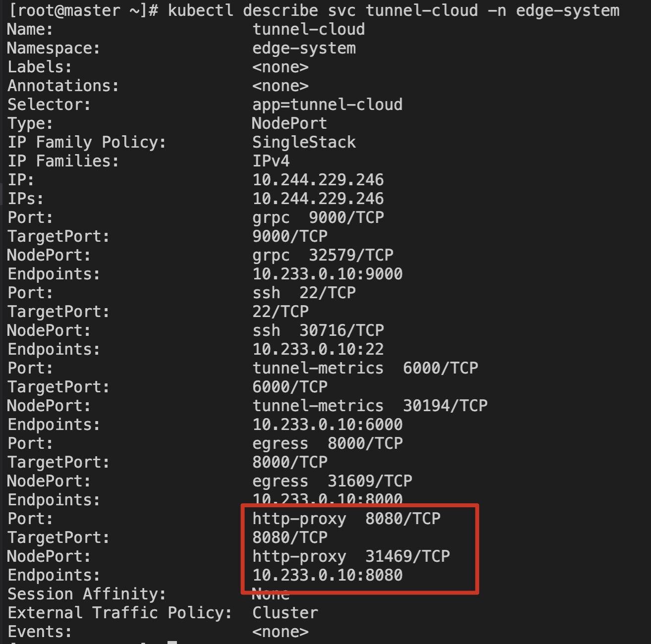Image resolution: width=651 pixels, height=644 pixels.
Task: Click the grpc 9000/TCP port value
Action: click(318, 217)
